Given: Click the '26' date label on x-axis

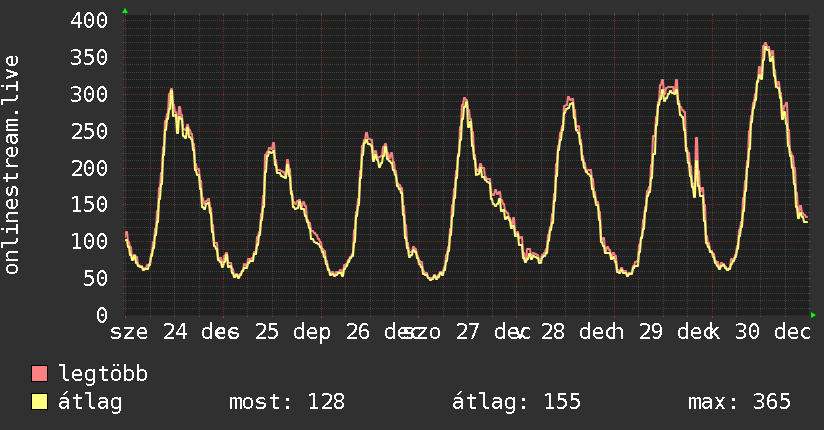Looking at the screenshot, I should [x=358, y=332].
